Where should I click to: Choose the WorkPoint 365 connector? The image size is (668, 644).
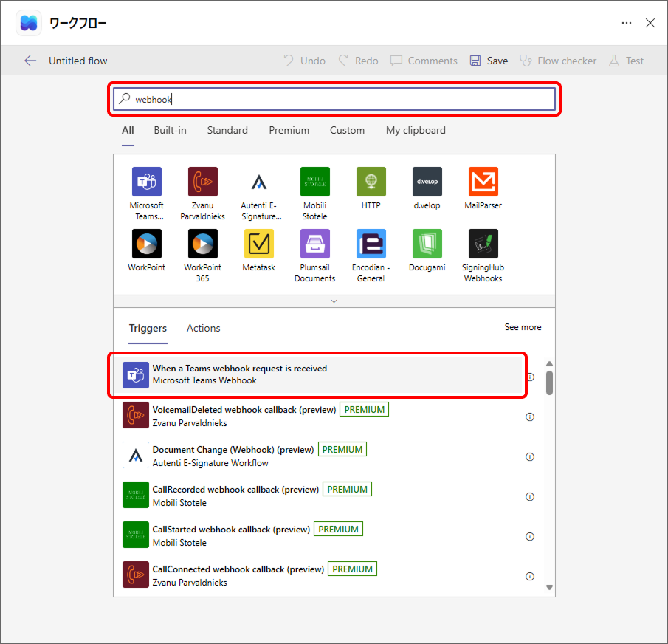coord(203,244)
